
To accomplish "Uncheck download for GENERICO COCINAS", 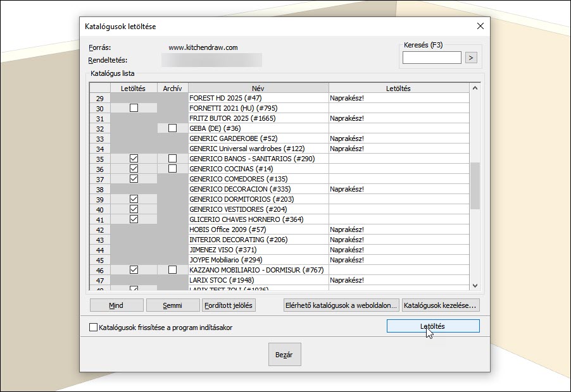I will coord(134,169).
